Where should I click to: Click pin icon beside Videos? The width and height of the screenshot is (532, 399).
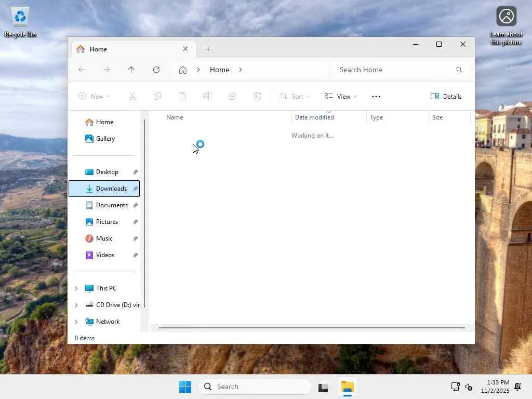click(136, 255)
